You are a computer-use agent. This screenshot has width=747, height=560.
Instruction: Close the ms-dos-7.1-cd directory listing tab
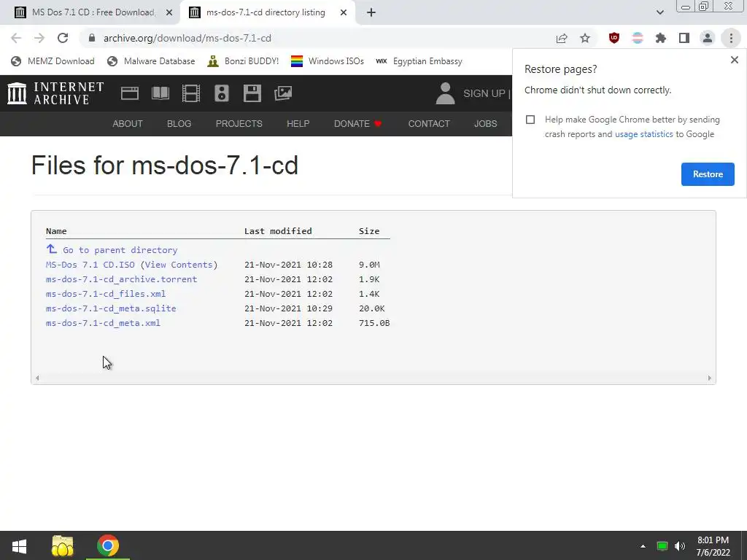pyautogui.click(x=344, y=13)
